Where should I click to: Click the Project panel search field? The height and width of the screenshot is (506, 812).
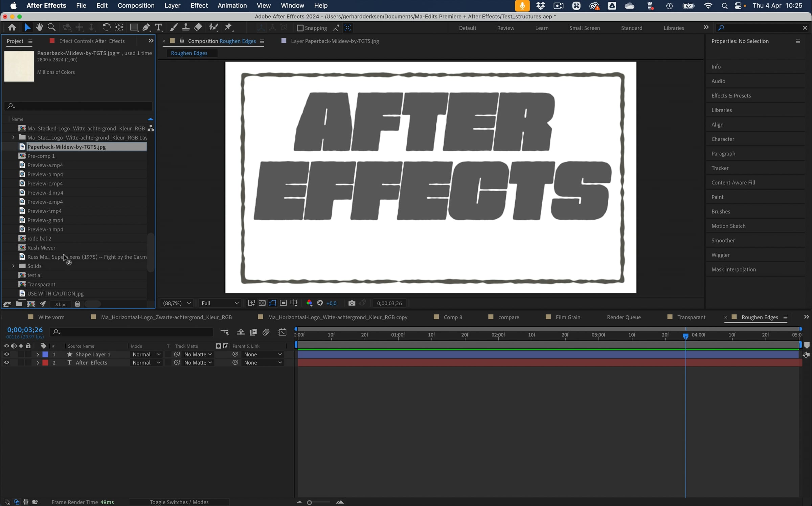(x=78, y=106)
